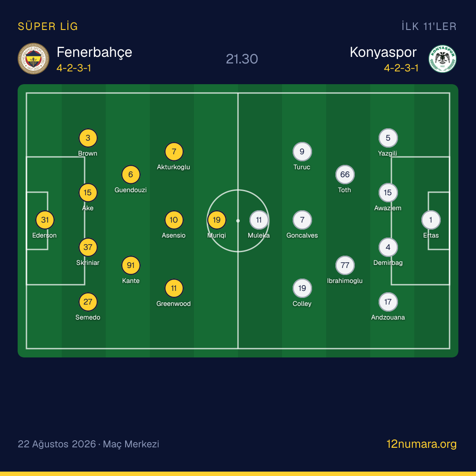Viewport: 476px width, 476px height.
Task: Click the Konyaspor team name
Action: 383,52
